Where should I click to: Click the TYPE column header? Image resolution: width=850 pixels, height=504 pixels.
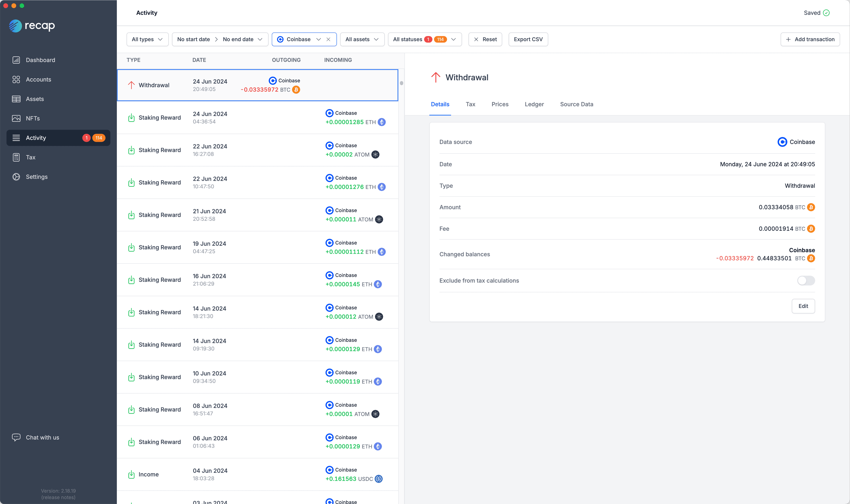133,60
